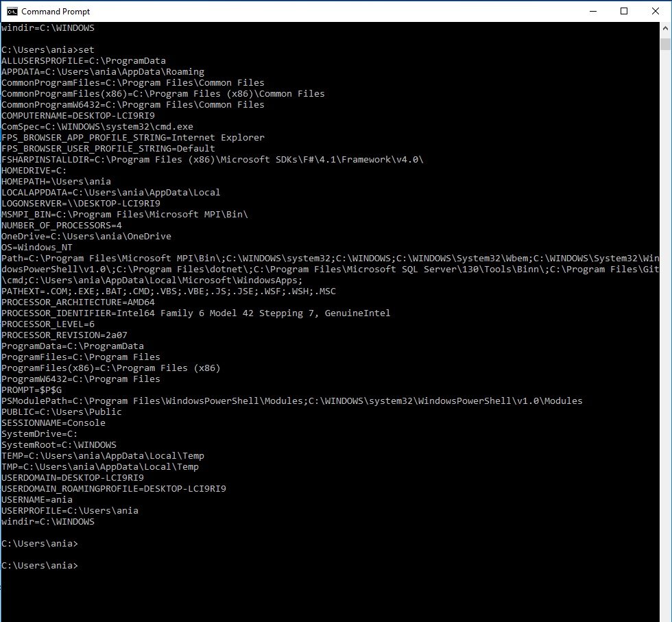The width and height of the screenshot is (672, 622).
Task: Click the FSHARPINSTALLDIR line
Action: 213,160
